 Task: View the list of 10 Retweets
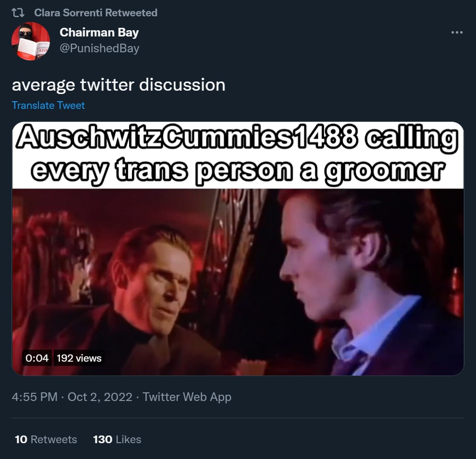[46, 439]
